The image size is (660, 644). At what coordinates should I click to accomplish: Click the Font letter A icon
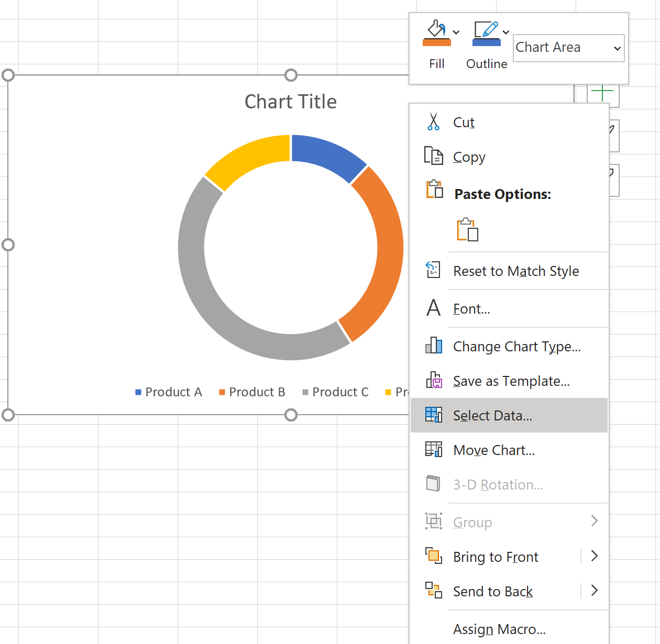434,308
